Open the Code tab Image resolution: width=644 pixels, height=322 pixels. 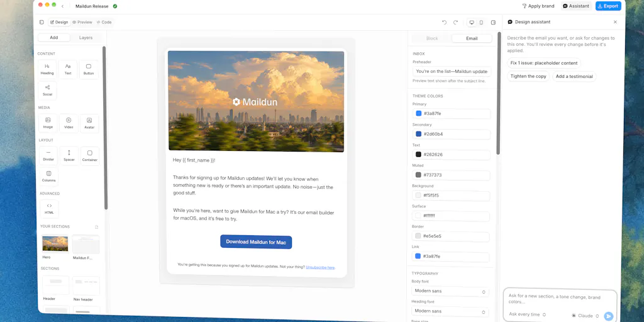tap(104, 22)
